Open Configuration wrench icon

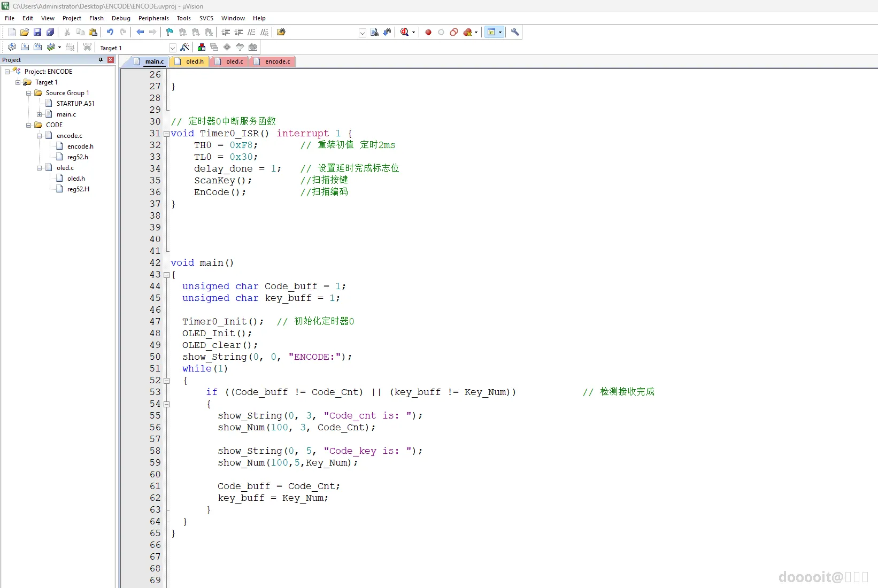(x=515, y=32)
